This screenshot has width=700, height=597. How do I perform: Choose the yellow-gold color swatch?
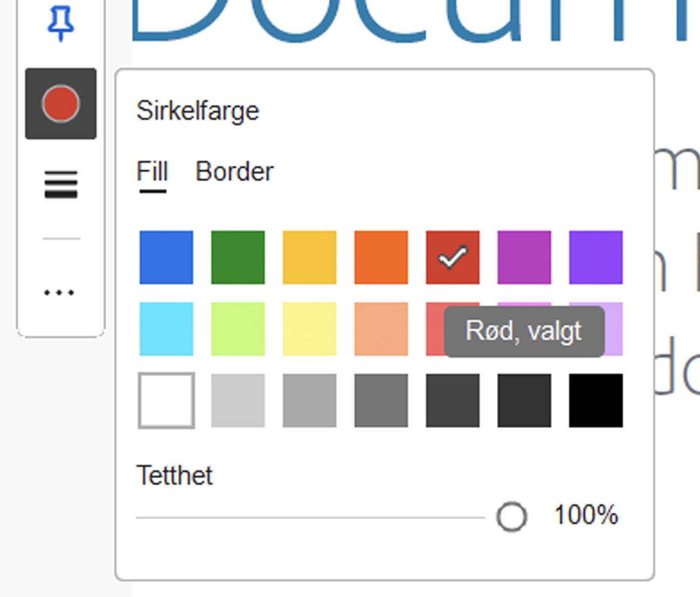point(309,257)
